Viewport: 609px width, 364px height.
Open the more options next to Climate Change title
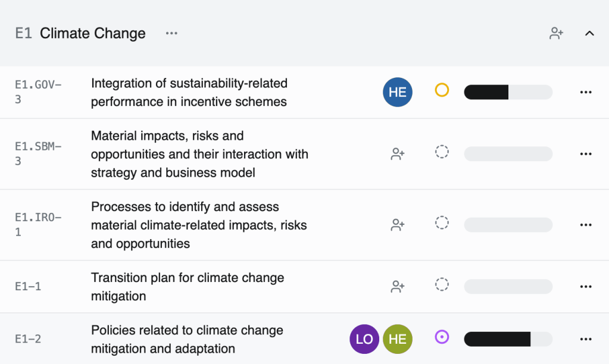click(x=171, y=33)
